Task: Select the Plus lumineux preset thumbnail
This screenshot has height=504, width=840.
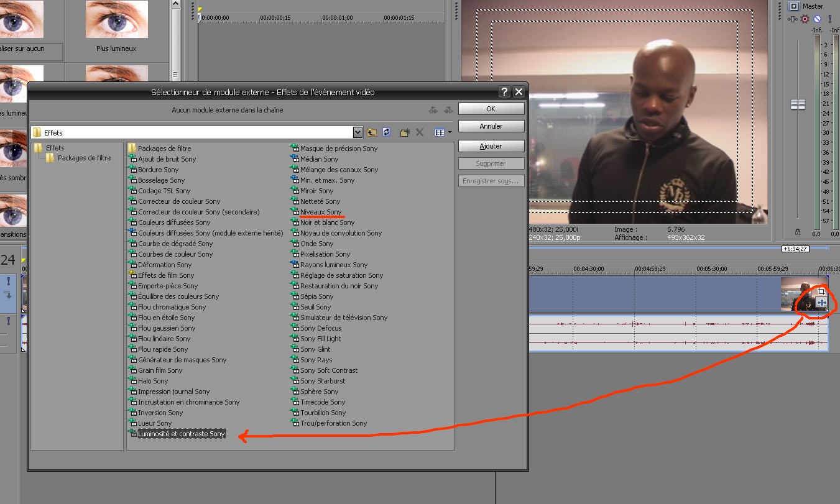Action: click(x=116, y=25)
